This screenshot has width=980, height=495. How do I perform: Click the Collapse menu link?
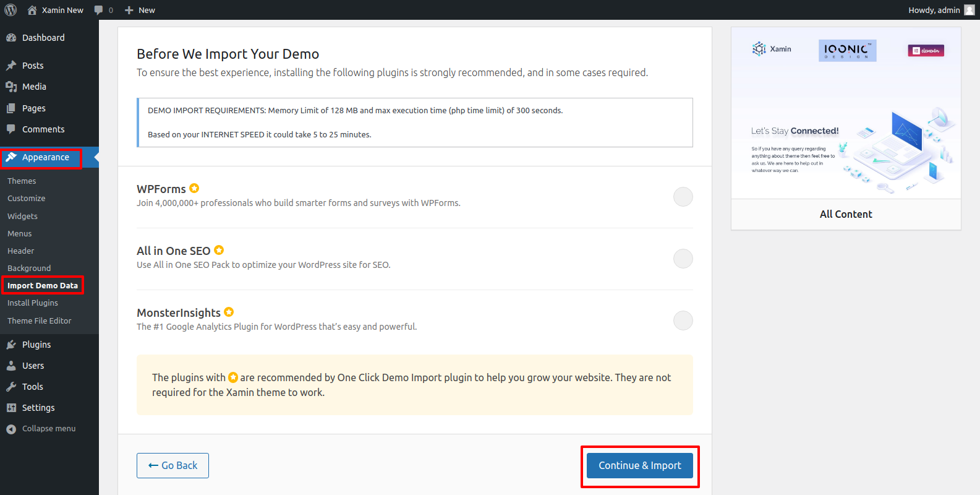coord(49,429)
